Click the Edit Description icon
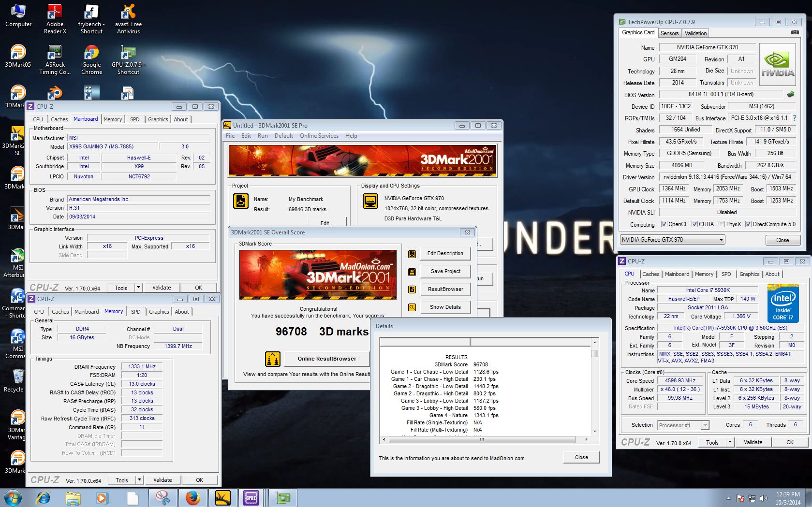This screenshot has width=812, height=507. click(x=412, y=254)
